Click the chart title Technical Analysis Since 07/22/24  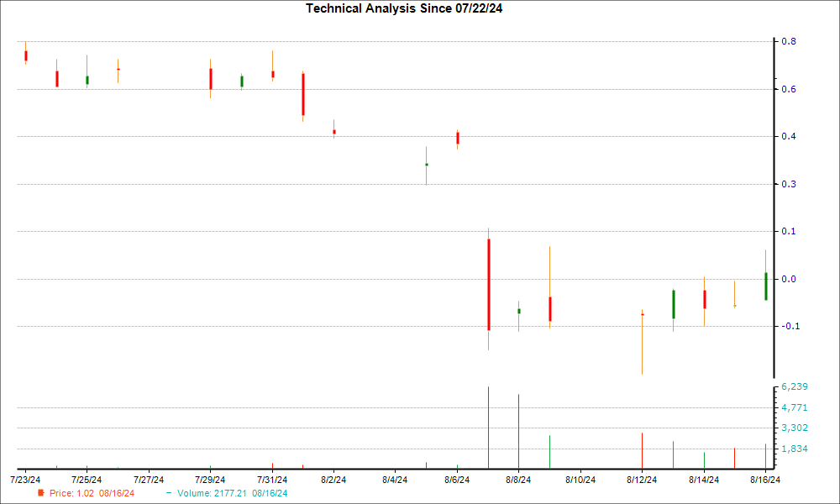(407, 10)
